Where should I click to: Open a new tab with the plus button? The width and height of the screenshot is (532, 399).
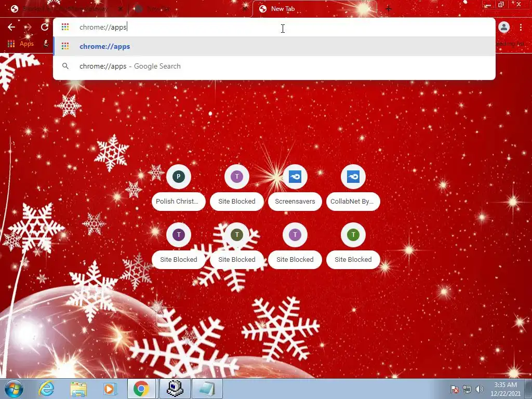point(389,9)
